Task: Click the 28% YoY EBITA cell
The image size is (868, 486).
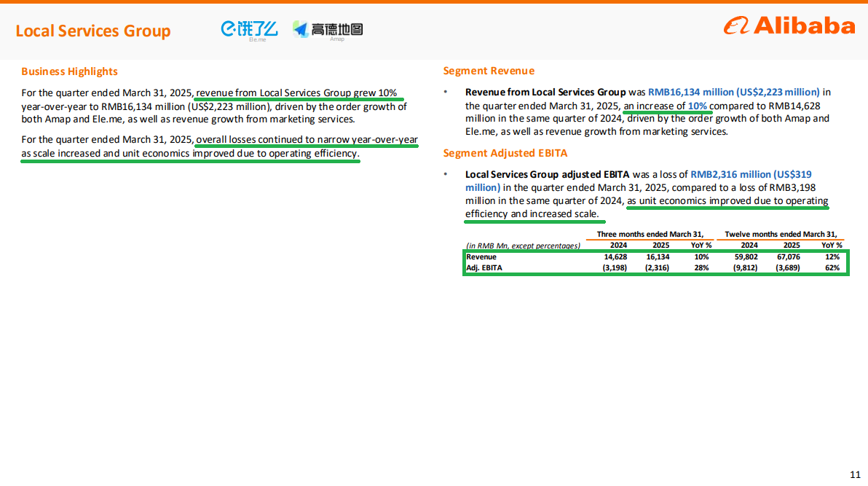Action: coord(701,267)
